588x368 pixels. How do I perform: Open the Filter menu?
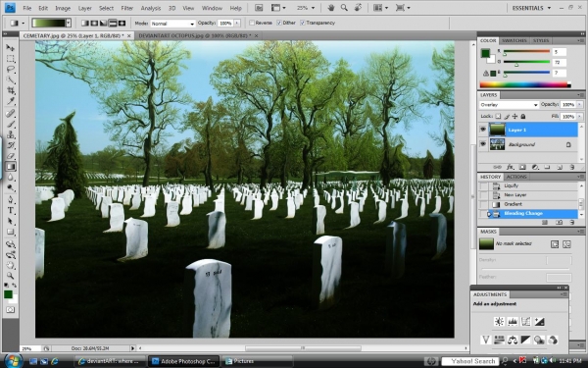[127, 8]
